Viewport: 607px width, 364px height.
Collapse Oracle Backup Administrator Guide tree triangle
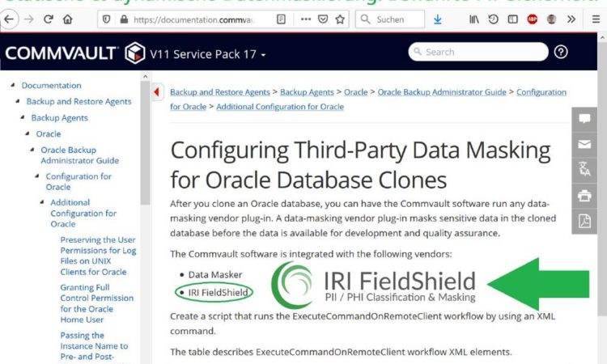tap(32, 150)
